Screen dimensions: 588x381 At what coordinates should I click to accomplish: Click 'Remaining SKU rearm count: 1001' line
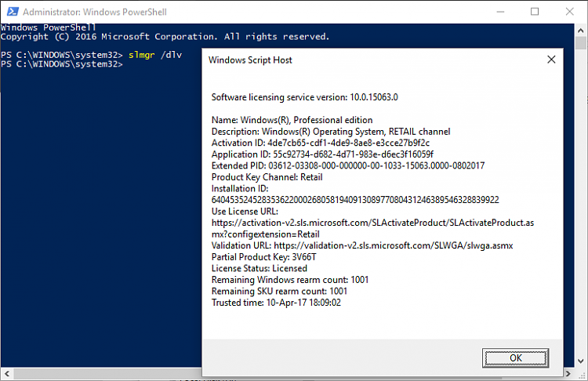click(x=279, y=292)
